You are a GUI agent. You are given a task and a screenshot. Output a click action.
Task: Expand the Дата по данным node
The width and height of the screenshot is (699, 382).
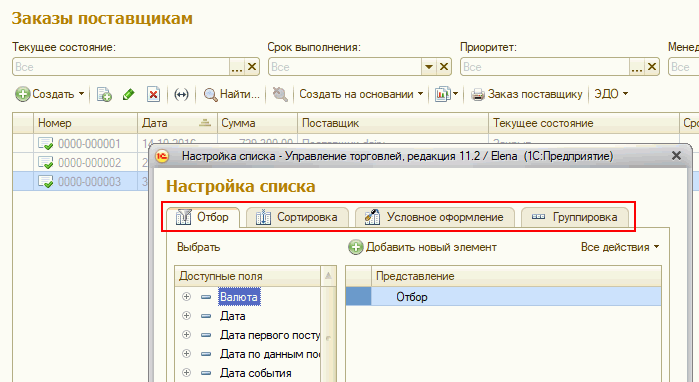coord(186,354)
